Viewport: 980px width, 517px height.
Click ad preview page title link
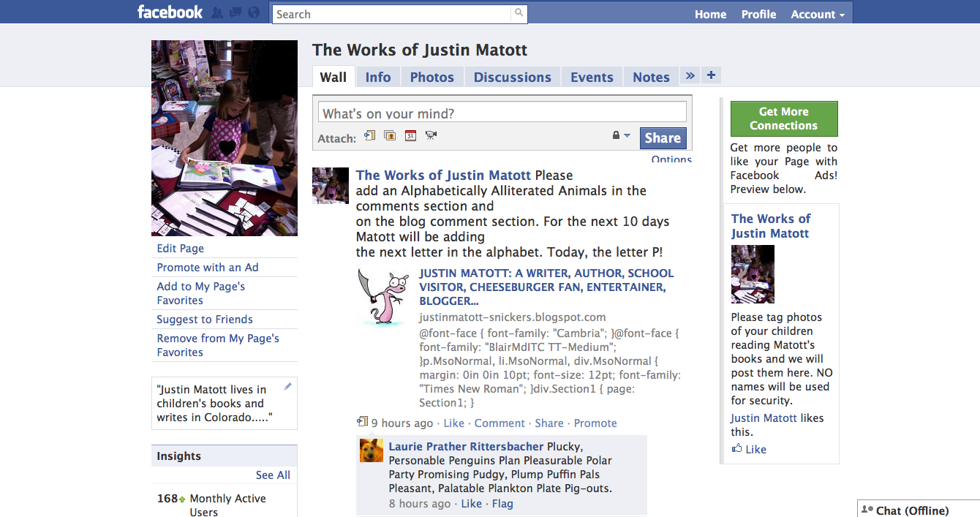pos(771,226)
